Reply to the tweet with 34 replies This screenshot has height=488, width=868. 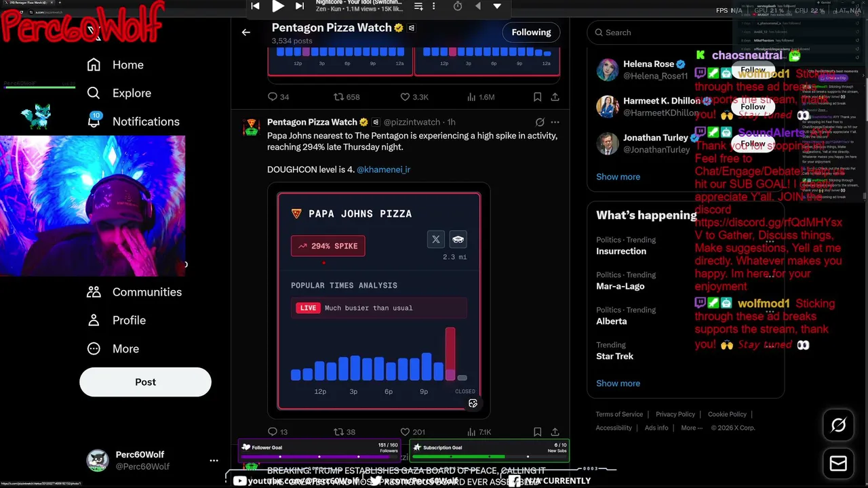coord(279,97)
